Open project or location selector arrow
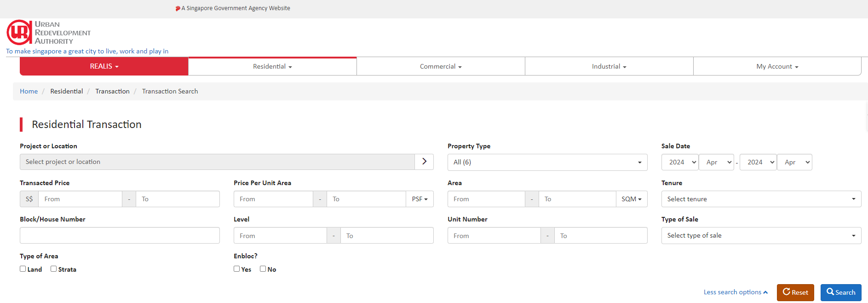 pyautogui.click(x=424, y=162)
